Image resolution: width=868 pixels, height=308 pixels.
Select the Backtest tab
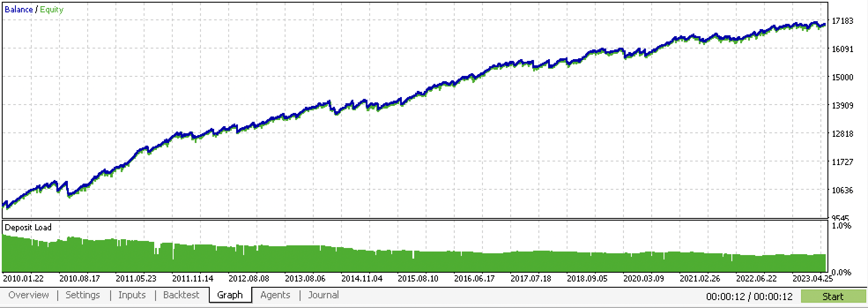(181, 295)
